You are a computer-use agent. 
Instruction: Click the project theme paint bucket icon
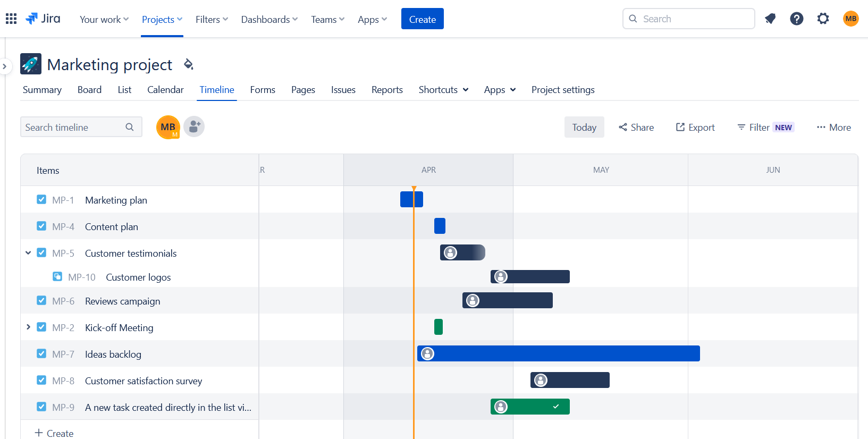point(188,64)
